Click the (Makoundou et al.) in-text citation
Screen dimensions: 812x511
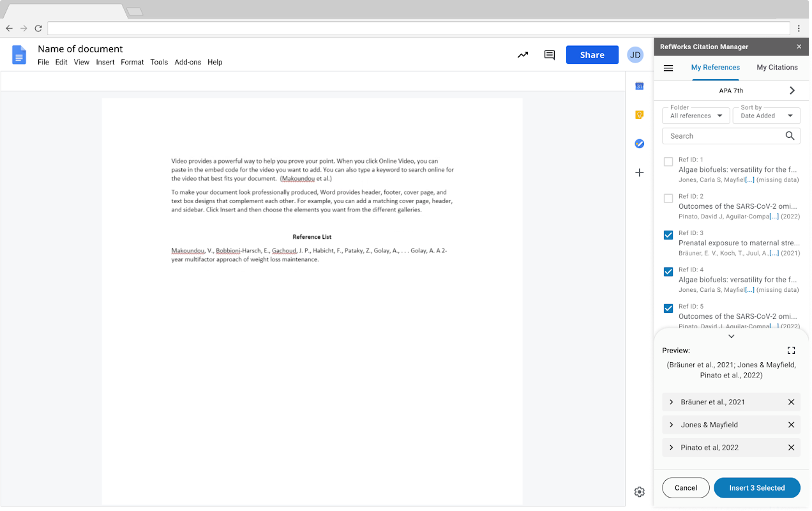pyautogui.click(x=306, y=179)
